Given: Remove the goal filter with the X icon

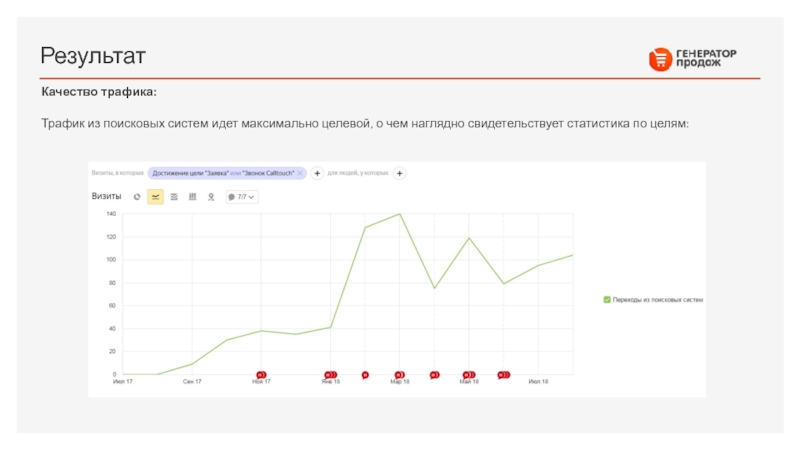Looking at the screenshot, I should [301, 173].
